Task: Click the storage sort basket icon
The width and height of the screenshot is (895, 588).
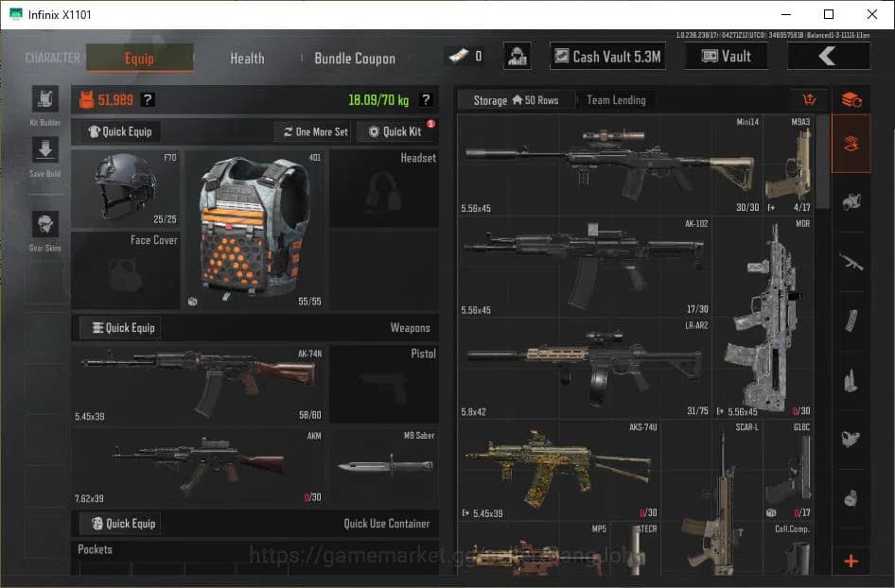Action: click(x=808, y=100)
